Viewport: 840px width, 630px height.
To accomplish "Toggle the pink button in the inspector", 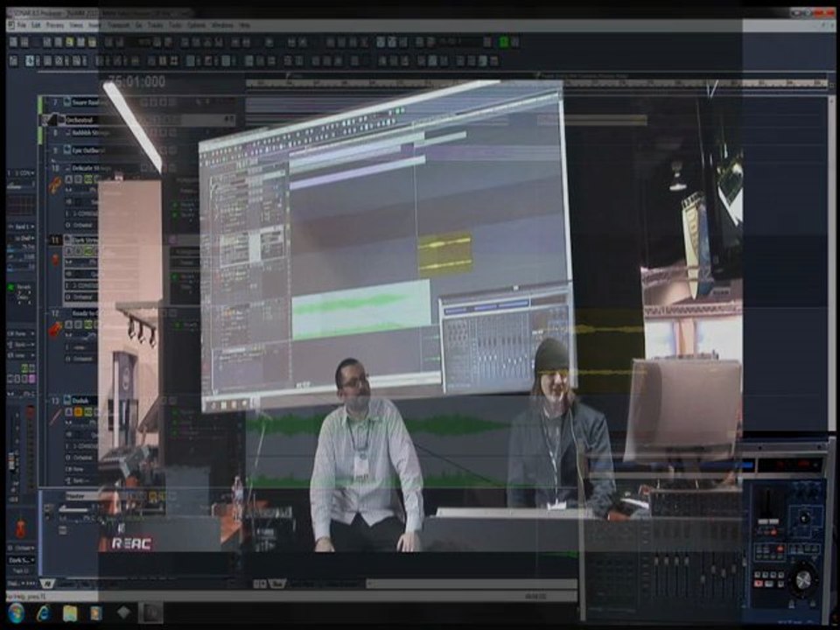I will tap(32, 379).
